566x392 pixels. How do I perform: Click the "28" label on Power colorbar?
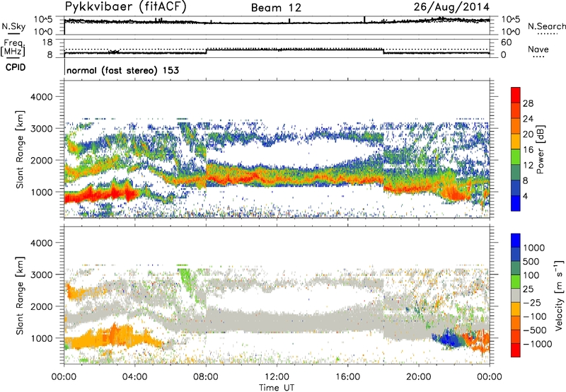[528, 103]
